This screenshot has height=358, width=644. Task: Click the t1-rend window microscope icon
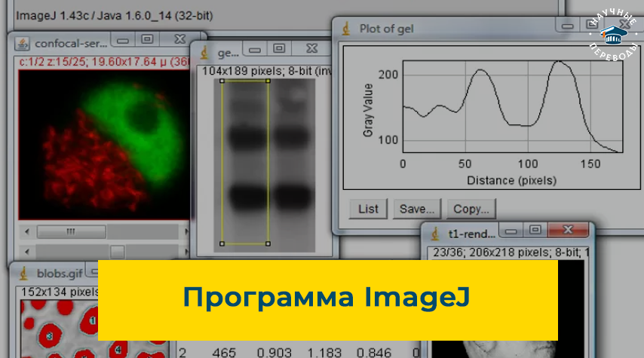(435, 234)
